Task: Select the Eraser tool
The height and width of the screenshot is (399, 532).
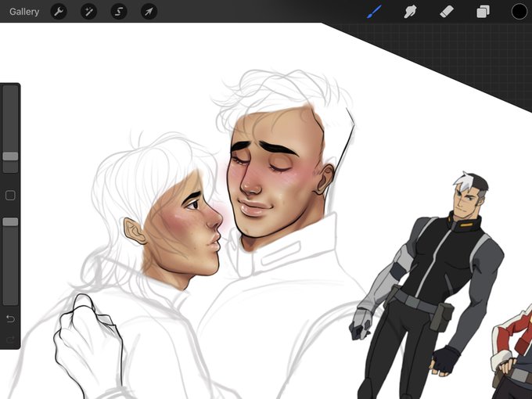Action: [x=447, y=12]
